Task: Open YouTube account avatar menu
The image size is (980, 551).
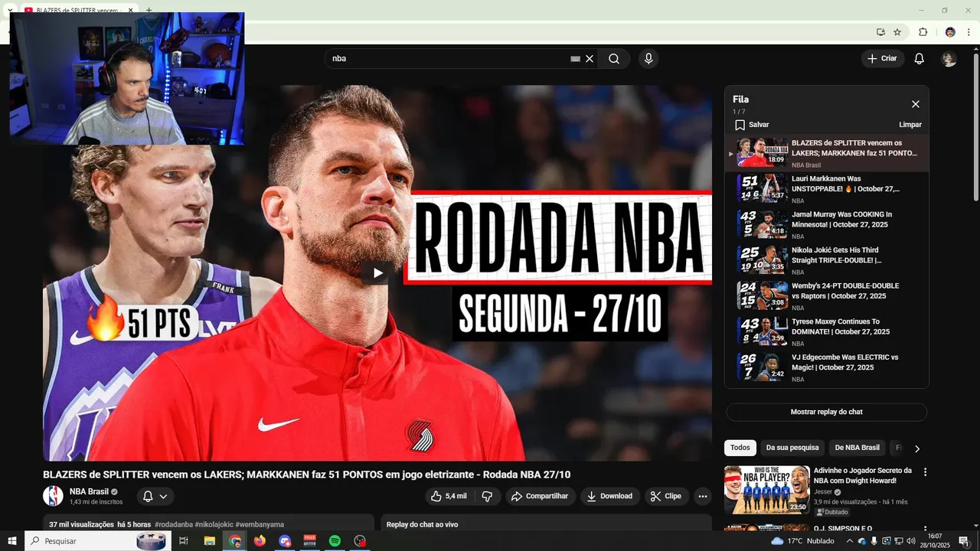Action: (x=949, y=59)
